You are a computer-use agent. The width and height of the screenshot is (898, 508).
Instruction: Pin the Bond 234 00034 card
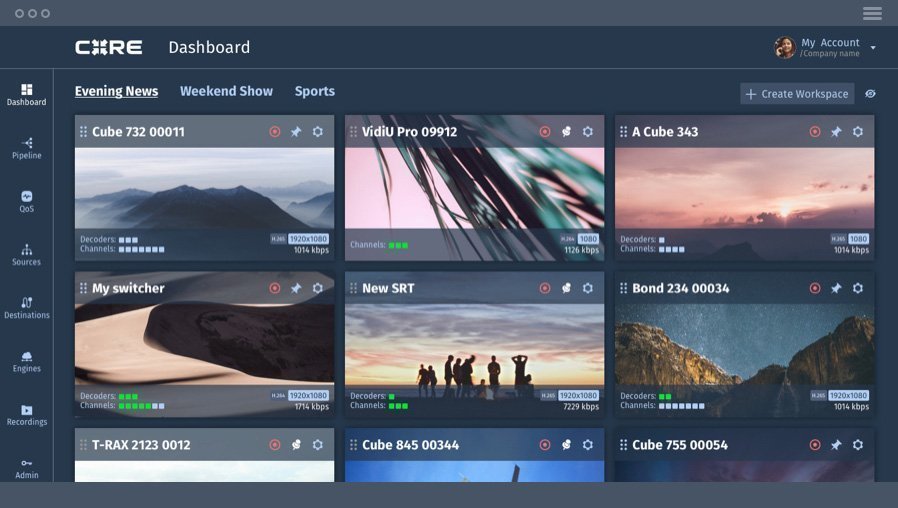click(x=836, y=288)
